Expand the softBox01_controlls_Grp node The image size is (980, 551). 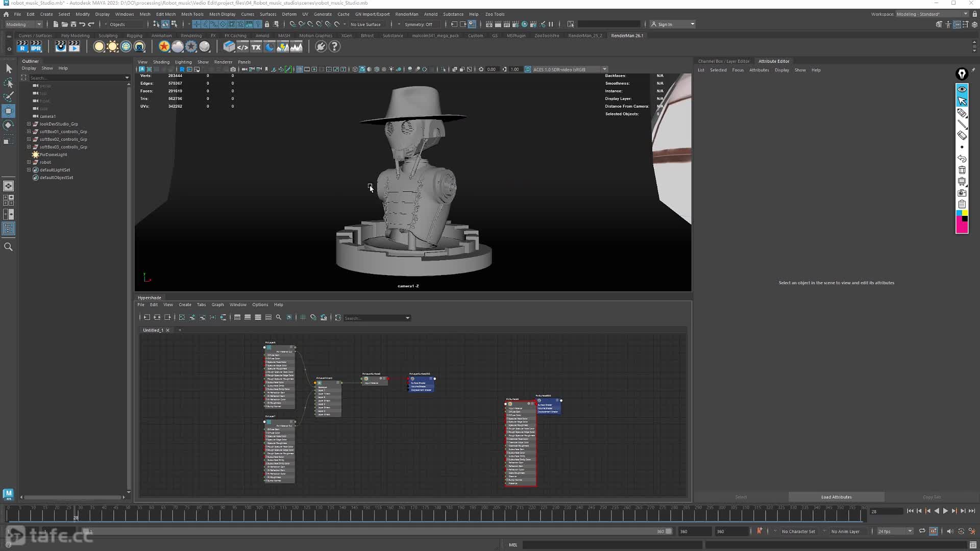29,132
